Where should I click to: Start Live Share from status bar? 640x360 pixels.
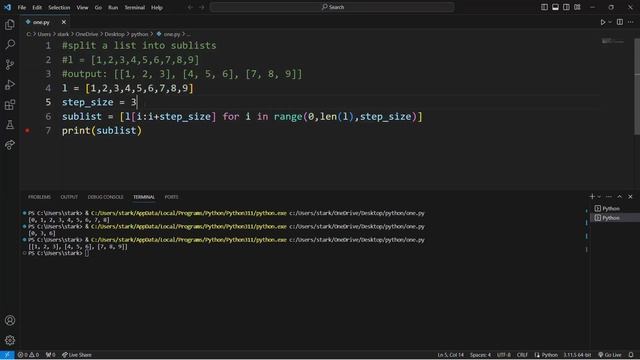point(77,355)
